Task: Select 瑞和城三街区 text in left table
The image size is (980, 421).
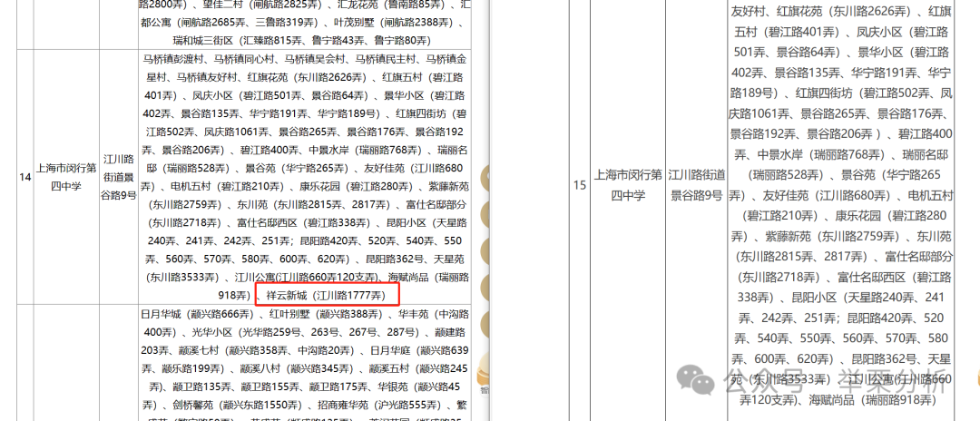Action: tap(203, 41)
